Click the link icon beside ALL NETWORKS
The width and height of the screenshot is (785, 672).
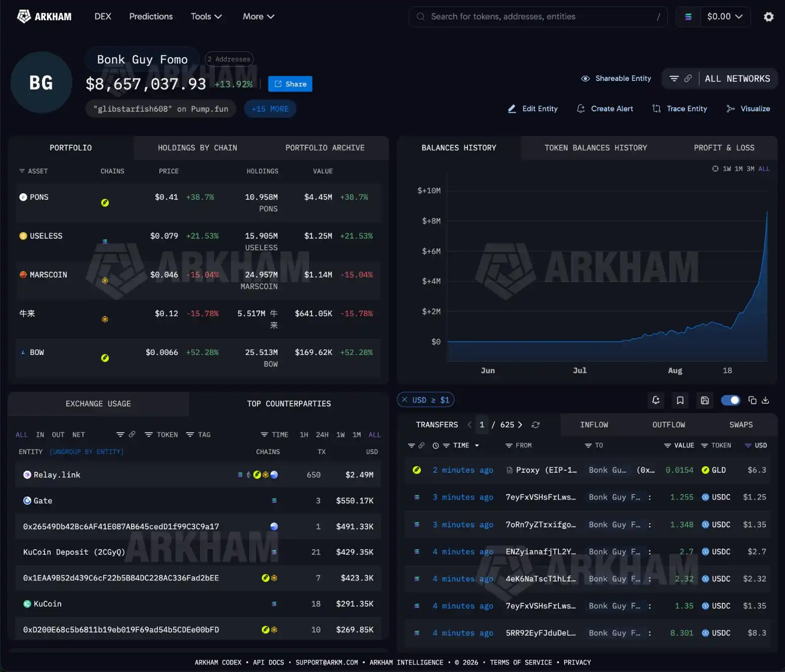688,78
